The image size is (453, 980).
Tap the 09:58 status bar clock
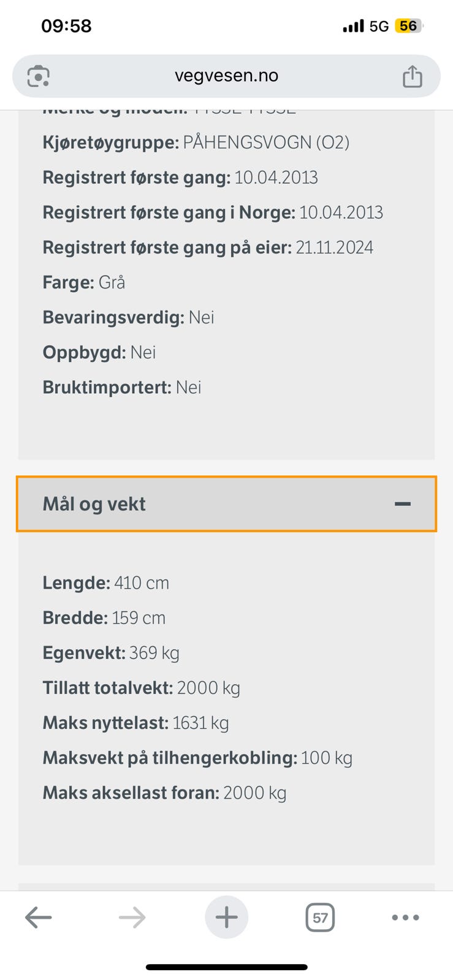coord(66,26)
